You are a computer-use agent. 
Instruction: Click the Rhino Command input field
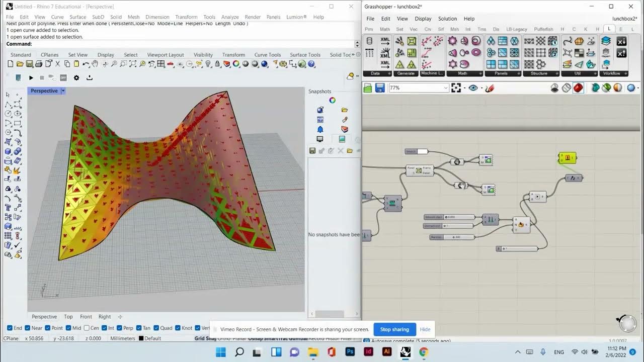click(181, 44)
